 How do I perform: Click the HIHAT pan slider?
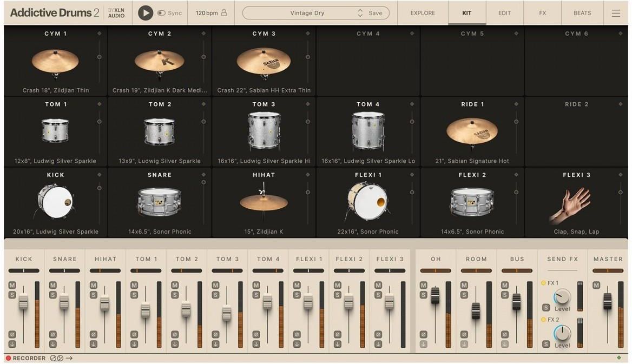(105, 270)
